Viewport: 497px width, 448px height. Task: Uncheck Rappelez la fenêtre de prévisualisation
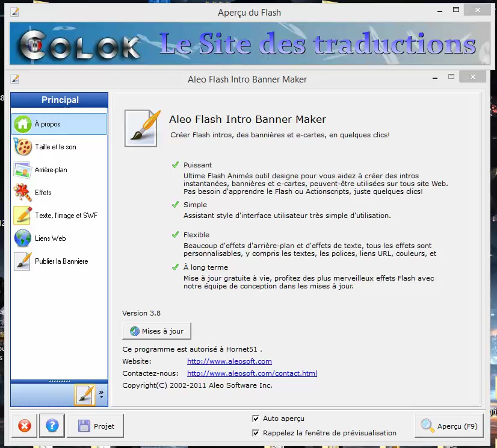[x=256, y=433]
